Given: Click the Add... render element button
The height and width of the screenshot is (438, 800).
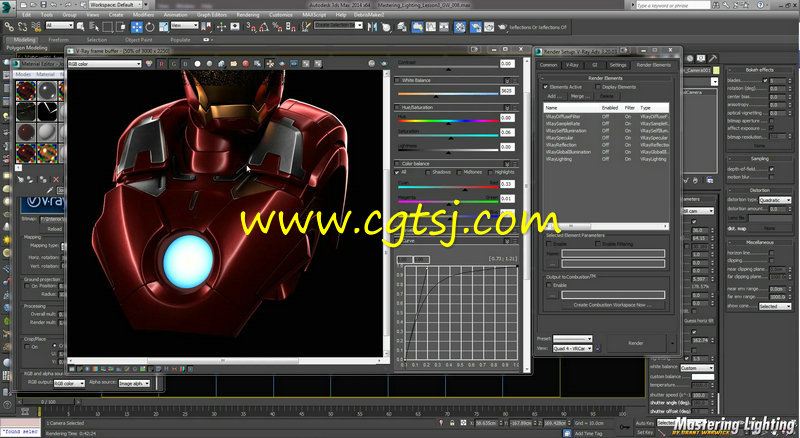Looking at the screenshot, I should coord(553,96).
